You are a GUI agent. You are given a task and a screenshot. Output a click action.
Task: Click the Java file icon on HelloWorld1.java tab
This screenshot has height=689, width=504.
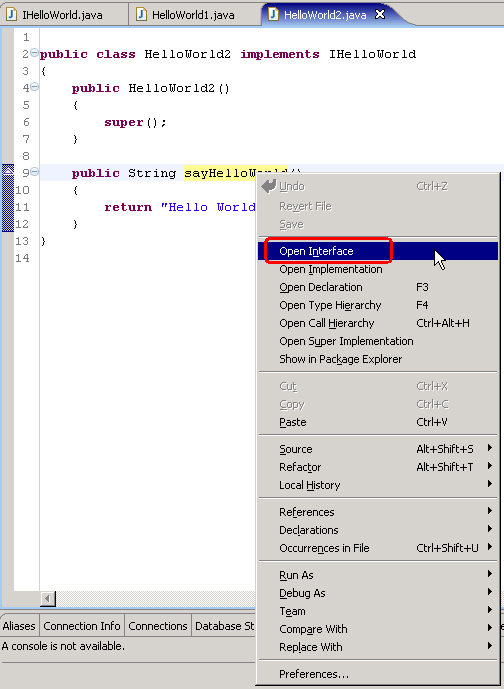(141, 15)
